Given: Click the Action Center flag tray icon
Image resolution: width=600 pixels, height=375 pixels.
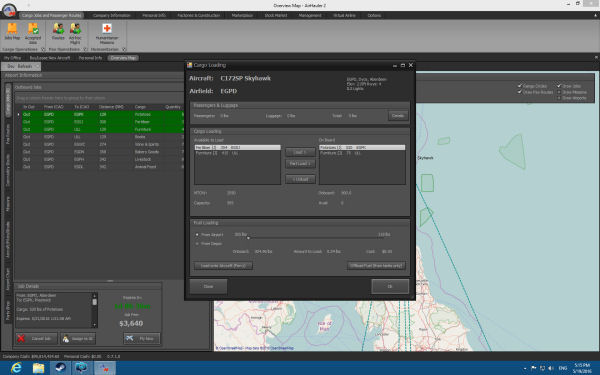Looking at the screenshot, I should pyautogui.click(x=534, y=368).
